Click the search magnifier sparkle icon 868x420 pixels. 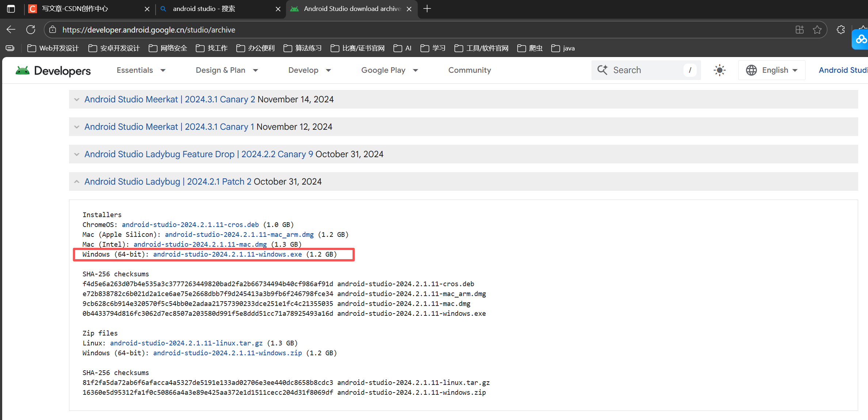602,70
